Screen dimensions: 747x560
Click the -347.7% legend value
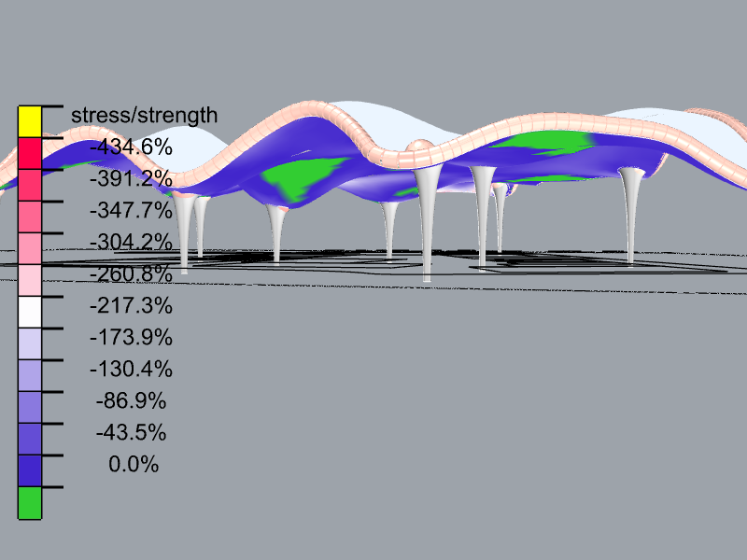pyautogui.click(x=131, y=210)
